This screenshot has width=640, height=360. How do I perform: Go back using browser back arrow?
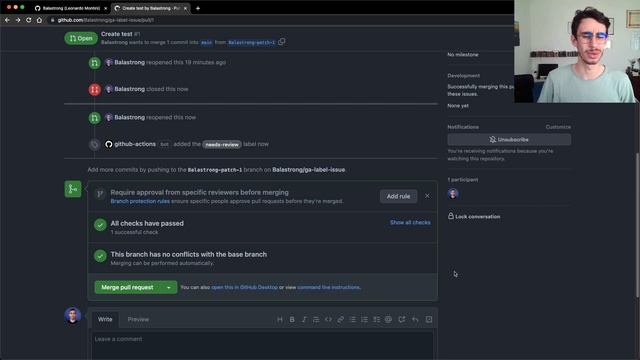[7, 20]
